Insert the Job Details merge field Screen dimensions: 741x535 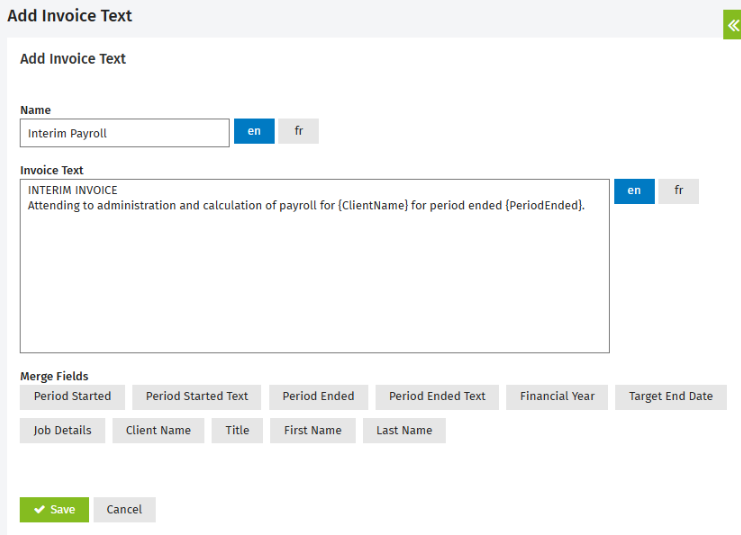click(62, 431)
